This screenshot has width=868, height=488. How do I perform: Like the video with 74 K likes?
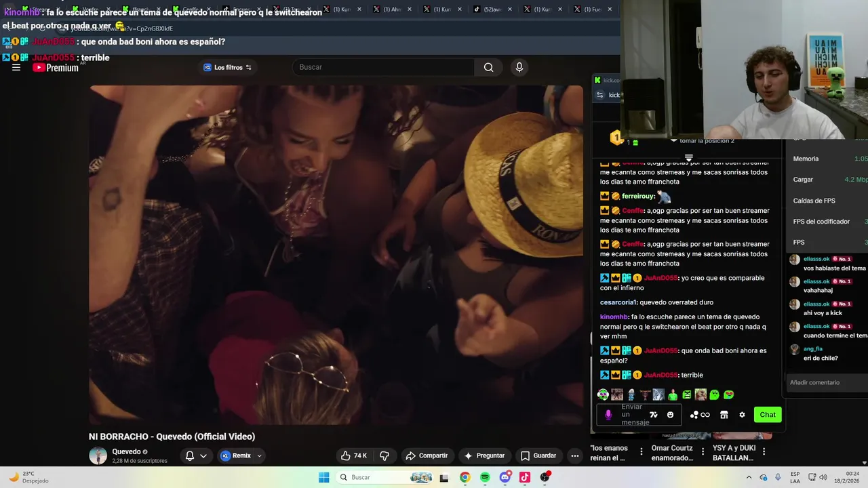353,455
